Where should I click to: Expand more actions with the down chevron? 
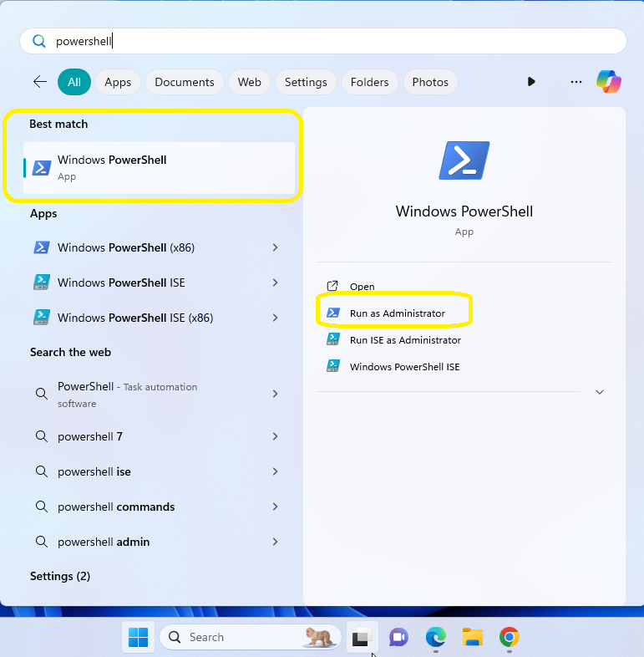click(600, 392)
